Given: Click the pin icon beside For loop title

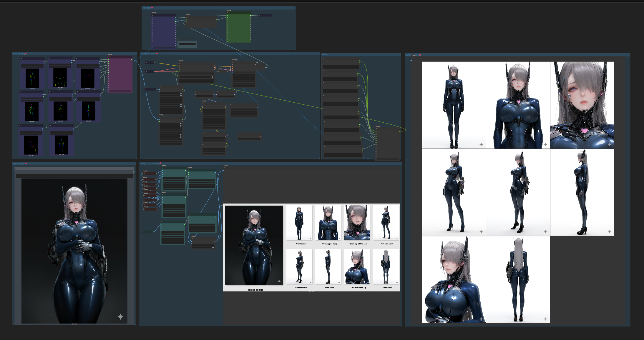Looking at the screenshot, I should tap(152, 8).
